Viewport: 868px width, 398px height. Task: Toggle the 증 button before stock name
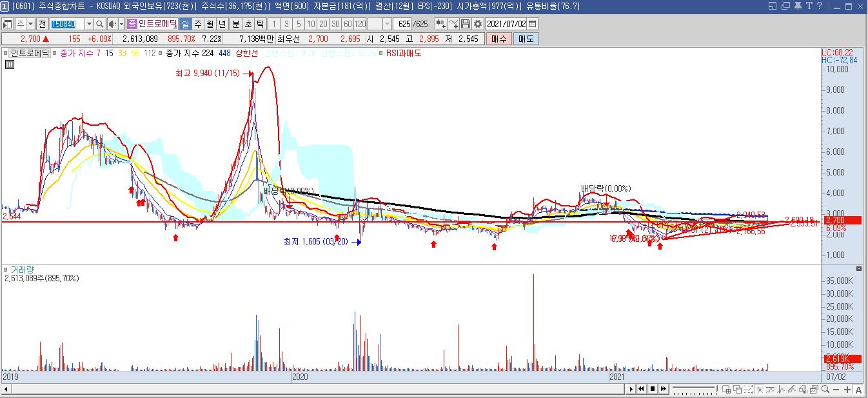(x=132, y=24)
